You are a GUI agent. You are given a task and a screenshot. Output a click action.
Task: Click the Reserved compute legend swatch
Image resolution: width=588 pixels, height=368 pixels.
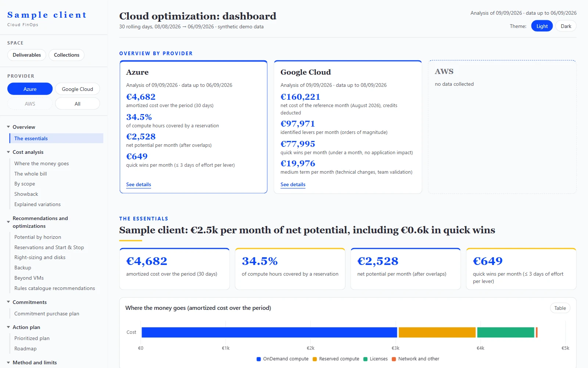[315, 359]
